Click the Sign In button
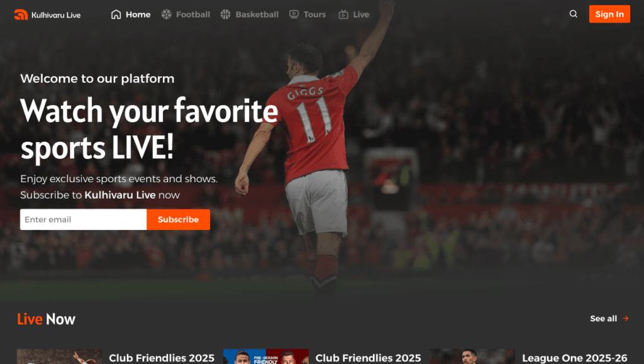Image resolution: width=644 pixels, height=364 pixels. (x=609, y=14)
